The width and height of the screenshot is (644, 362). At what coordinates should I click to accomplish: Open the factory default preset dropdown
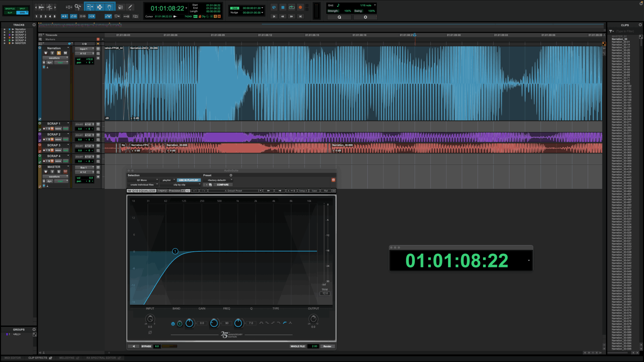[218, 180]
